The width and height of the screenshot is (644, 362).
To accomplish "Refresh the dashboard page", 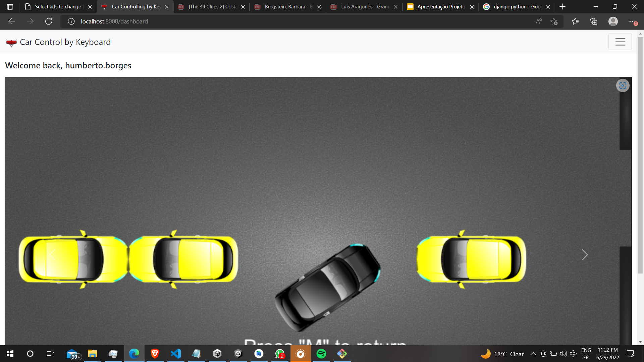I will (x=49, y=21).
